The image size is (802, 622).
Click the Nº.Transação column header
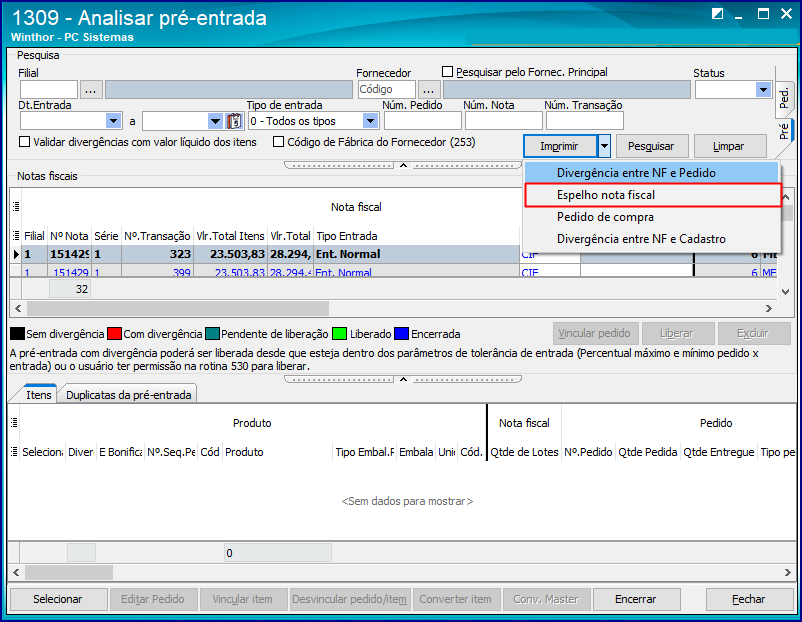pyautogui.click(x=158, y=236)
